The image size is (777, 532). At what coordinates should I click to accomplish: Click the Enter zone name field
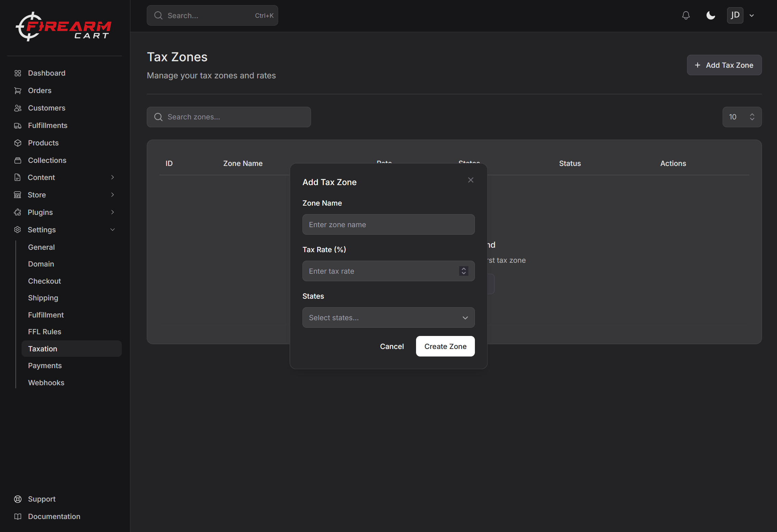point(388,224)
